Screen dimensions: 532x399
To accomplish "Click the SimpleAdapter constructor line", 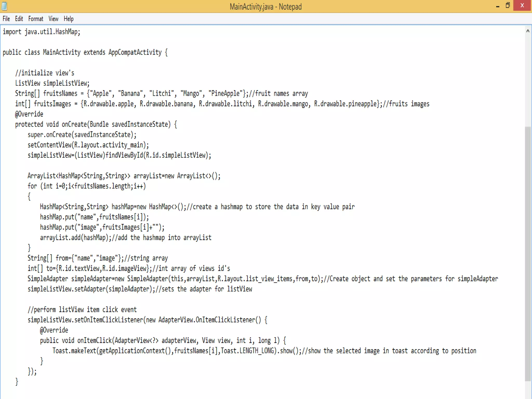I will click(x=262, y=279).
